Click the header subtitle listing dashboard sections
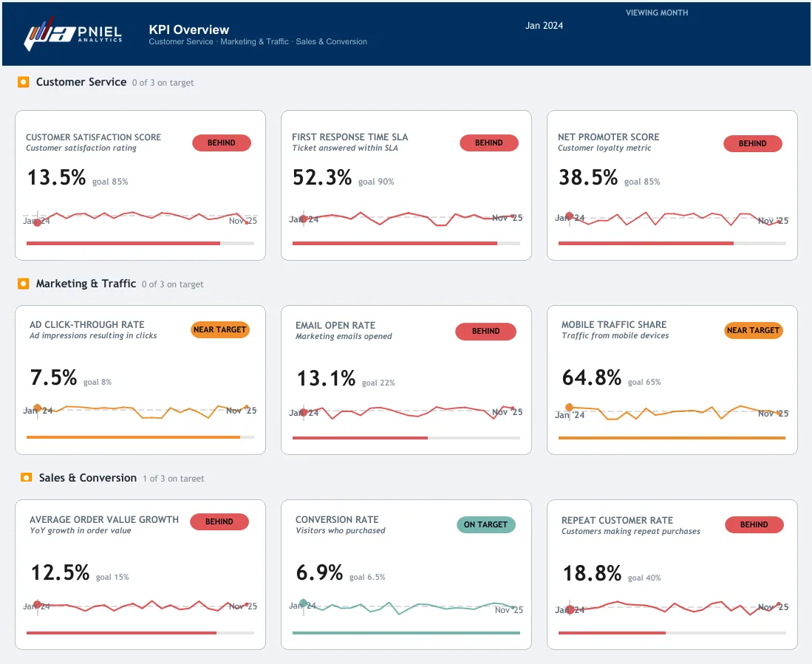The height and width of the screenshot is (664, 812). (x=258, y=41)
